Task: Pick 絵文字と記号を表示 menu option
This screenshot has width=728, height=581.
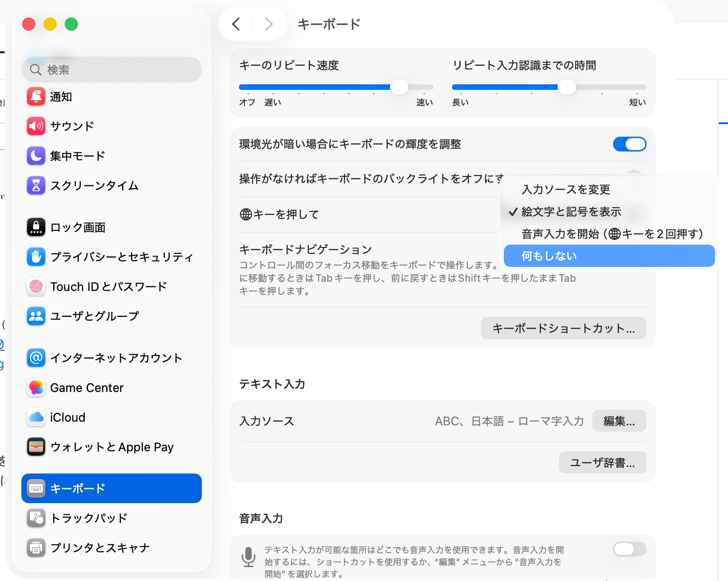Action: tap(571, 212)
